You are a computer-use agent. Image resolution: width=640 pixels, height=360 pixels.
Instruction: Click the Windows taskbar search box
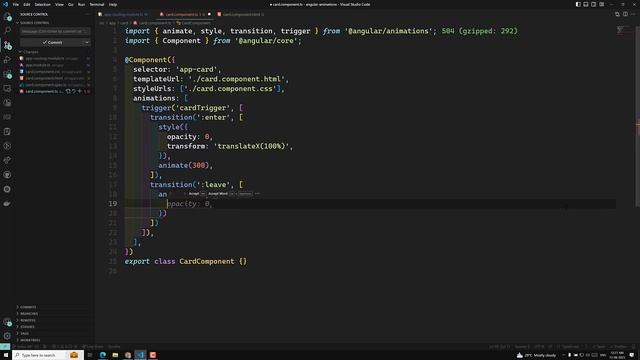click(48, 355)
